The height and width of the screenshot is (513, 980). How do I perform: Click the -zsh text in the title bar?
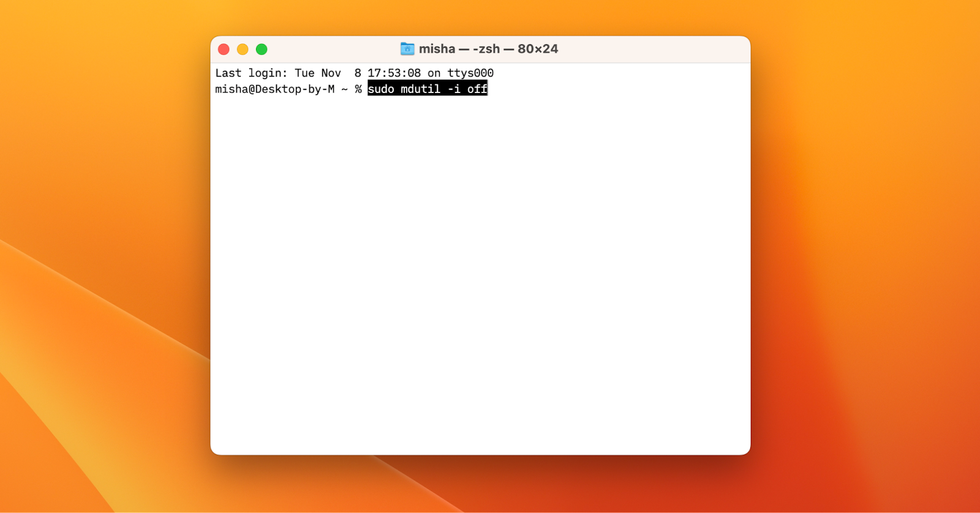tap(486, 49)
